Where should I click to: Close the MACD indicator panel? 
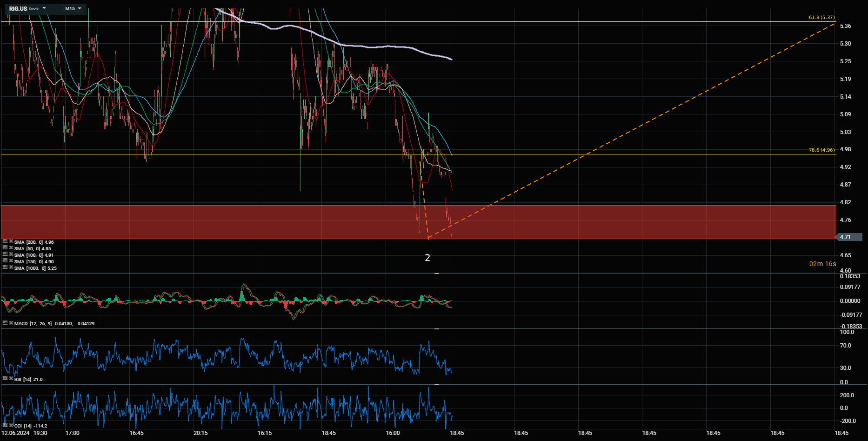[11, 323]
